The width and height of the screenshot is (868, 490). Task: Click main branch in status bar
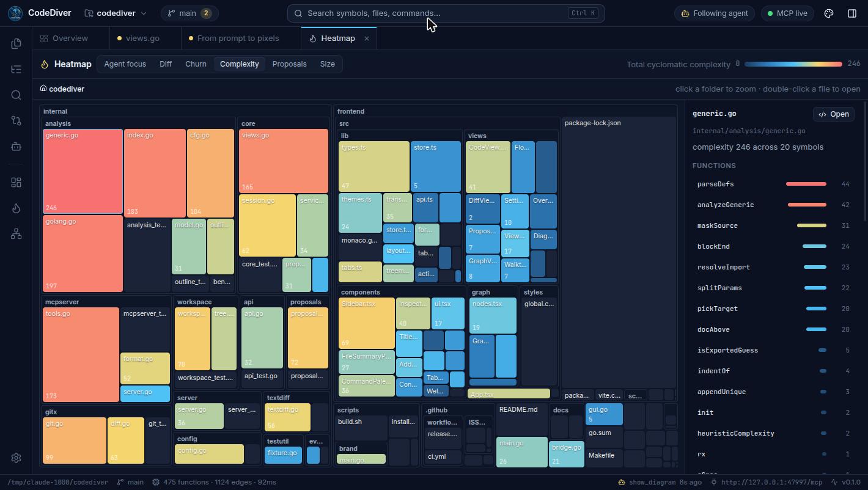point(130,482)
